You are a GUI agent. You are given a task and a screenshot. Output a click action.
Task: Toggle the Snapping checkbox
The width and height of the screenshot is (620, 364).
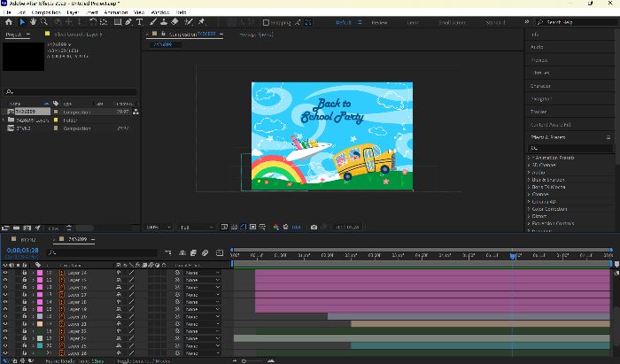tap(266, 22)
